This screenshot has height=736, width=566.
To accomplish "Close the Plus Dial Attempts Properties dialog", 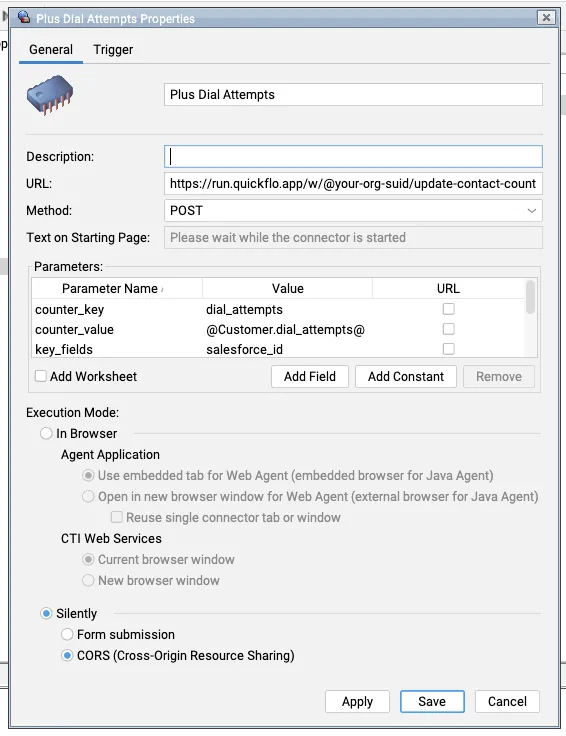I will pyautogui.click(x=546, y=18).
